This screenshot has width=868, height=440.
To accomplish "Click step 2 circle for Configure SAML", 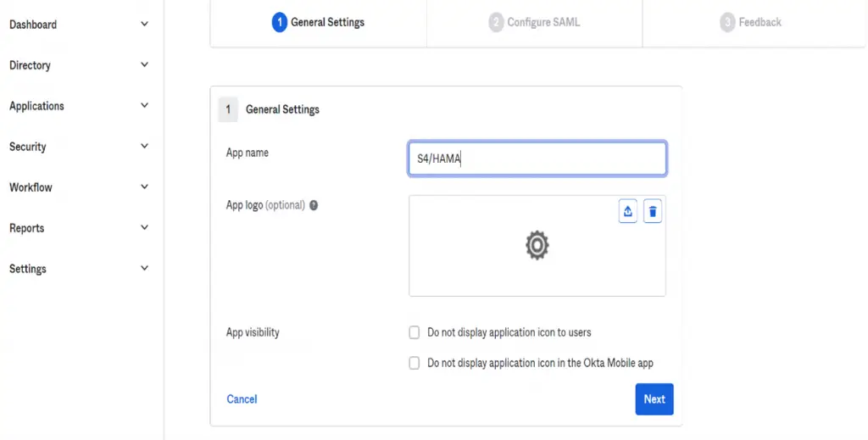I will 496,22.
